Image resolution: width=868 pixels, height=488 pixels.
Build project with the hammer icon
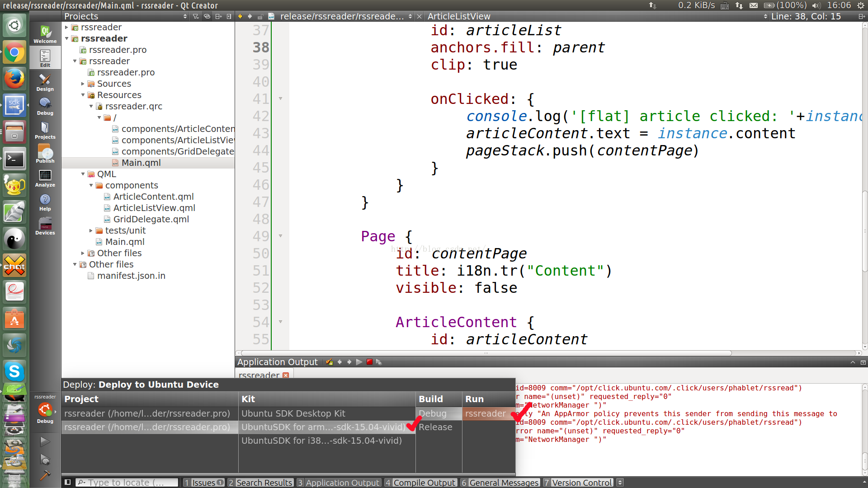(45, 476)
